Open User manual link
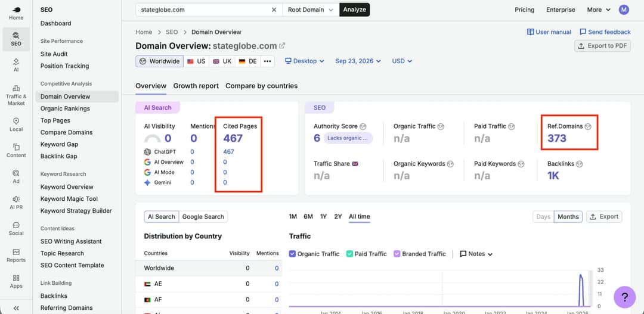 (x=549, y=32)
